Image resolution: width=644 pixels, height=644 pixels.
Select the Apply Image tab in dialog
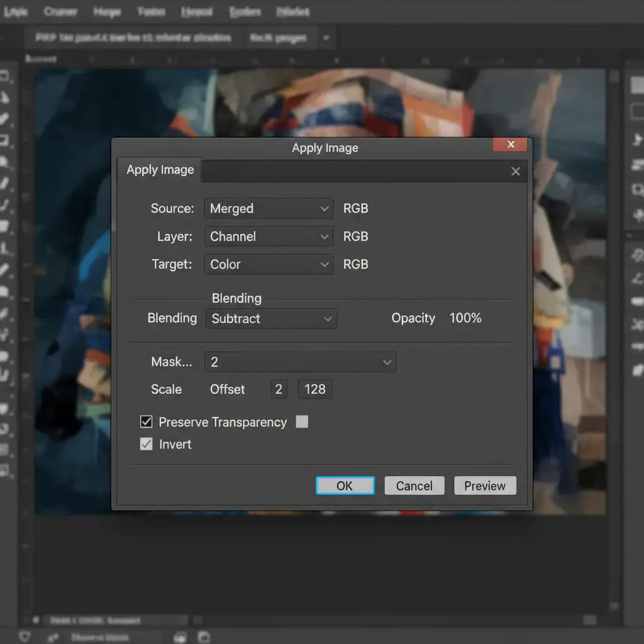(x=160, y=170)
